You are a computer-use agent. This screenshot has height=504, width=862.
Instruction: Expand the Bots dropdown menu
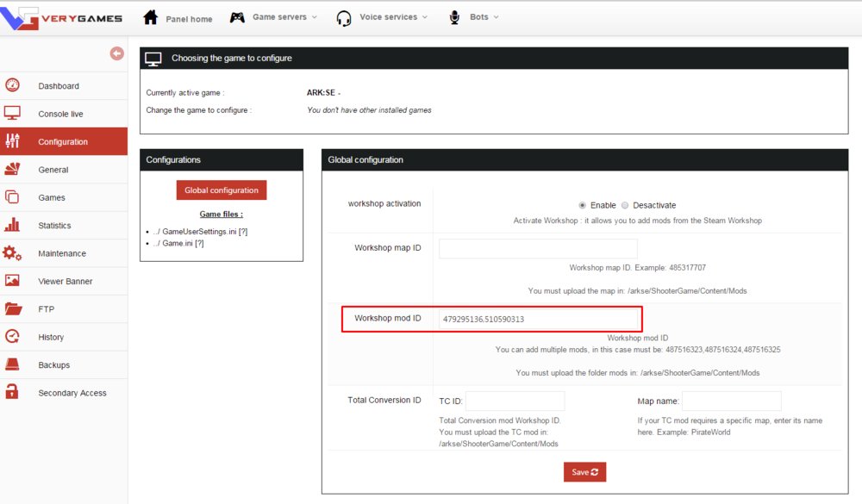pos(474,17)
